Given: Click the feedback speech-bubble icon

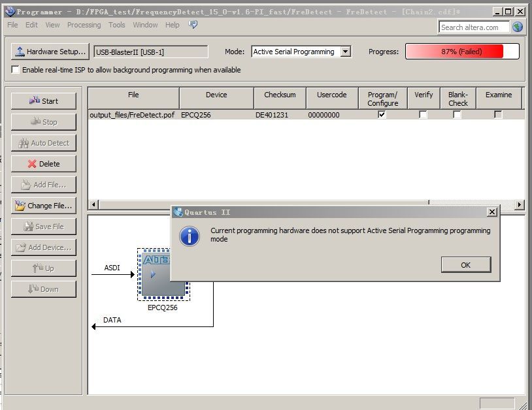Looking at the screenshot, I should [193, 24].
